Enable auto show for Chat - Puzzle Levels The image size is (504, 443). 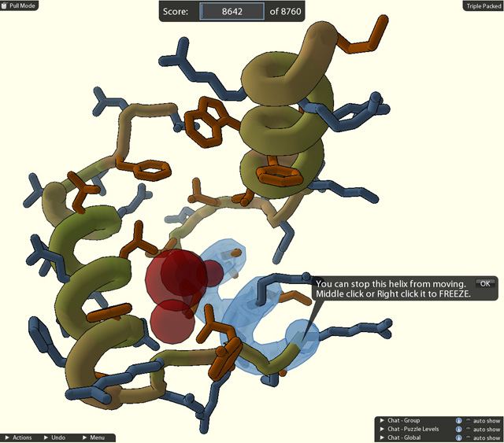(x=469, y=429)
